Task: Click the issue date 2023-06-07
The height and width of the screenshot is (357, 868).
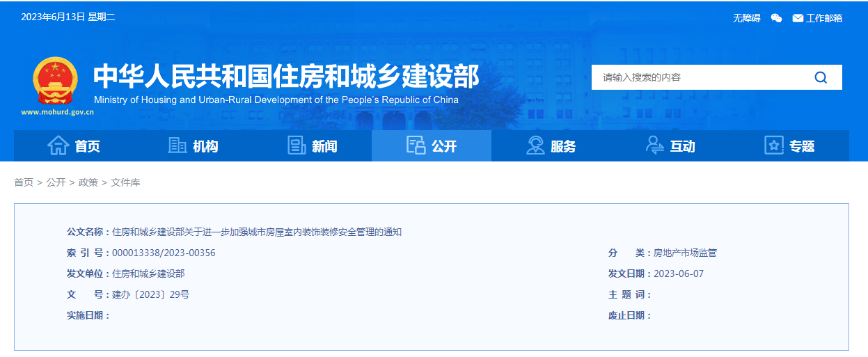Action: coord(679,273)
